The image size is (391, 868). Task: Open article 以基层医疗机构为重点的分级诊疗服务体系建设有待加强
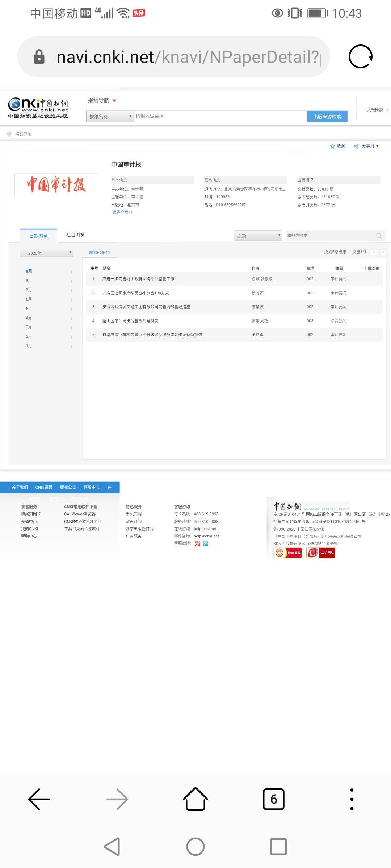click(152, 335)
